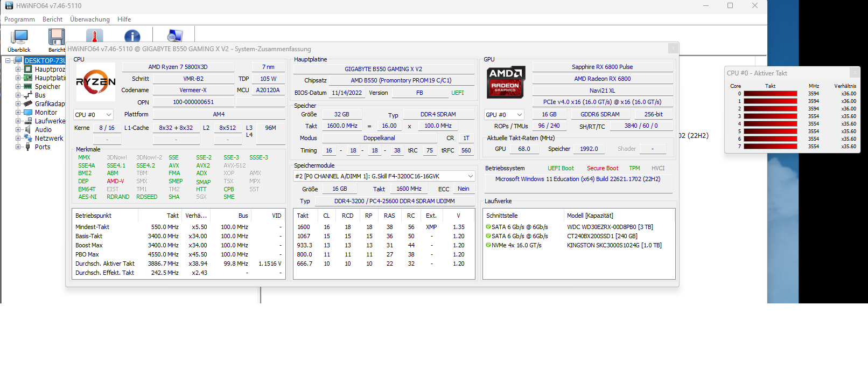Click the Monitor icon in tree
Image resolution: width=868 pixels, height=388 pixels.
[x=28, y=112]
